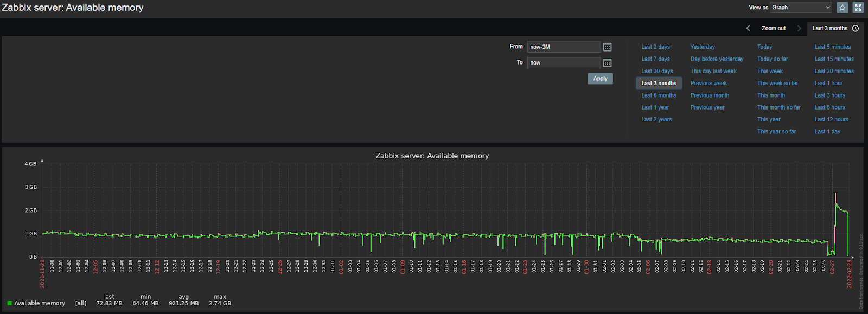Image resolution: width=868 pixels, height=314 pixels.
Task: Click the page heading Zabbix server: Available memory
Action: click(x=73, y=8)
